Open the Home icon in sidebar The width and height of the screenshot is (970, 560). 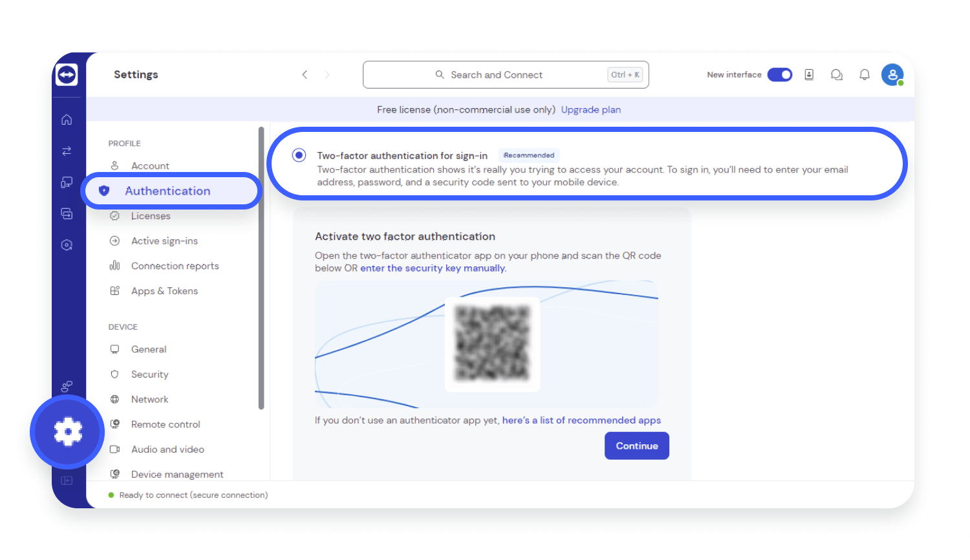67,120
